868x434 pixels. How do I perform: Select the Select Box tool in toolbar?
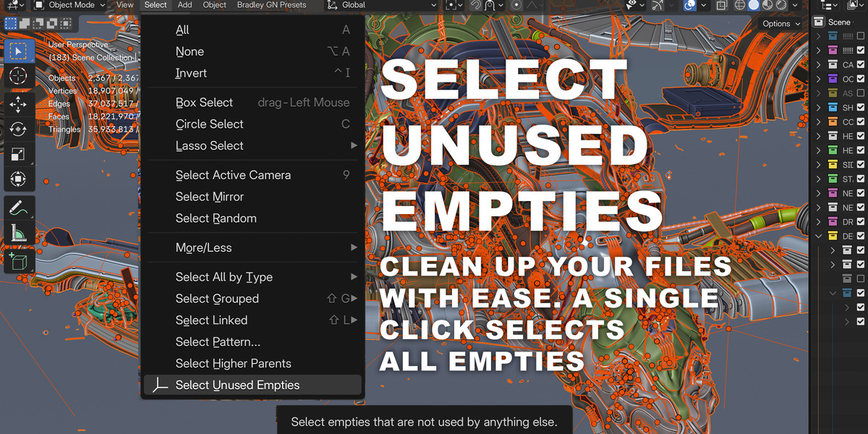point(18,51)
